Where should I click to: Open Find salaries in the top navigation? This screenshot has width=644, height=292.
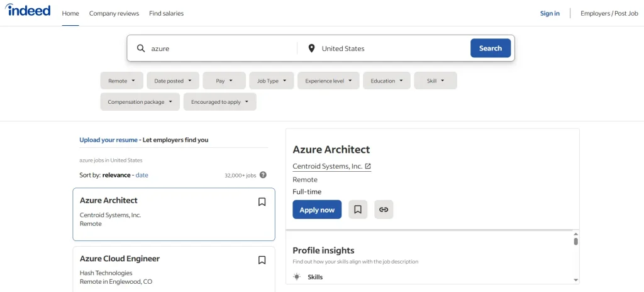pos(166,13)
